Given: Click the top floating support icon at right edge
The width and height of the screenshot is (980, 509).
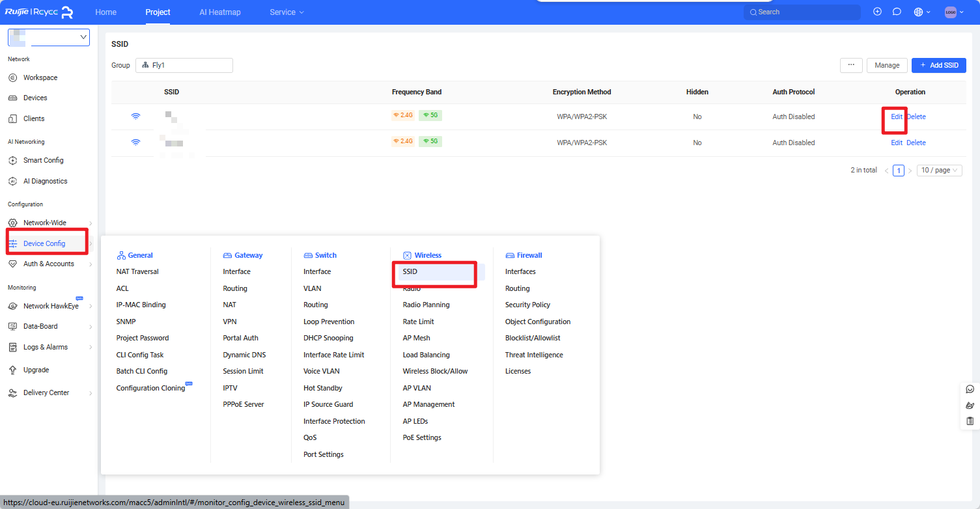Looking at the screenshot, I should tap(970, 389).
